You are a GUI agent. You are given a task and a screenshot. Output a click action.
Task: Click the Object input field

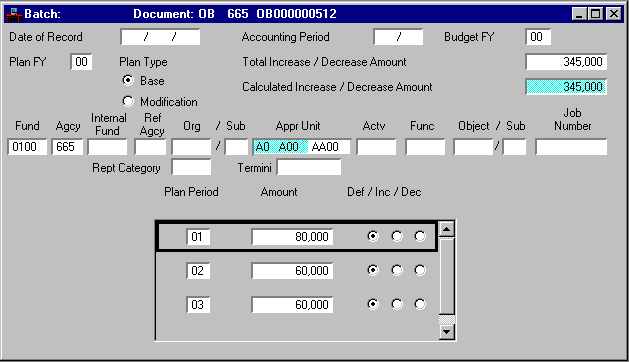pyautogui.click(x=473, y=147)
